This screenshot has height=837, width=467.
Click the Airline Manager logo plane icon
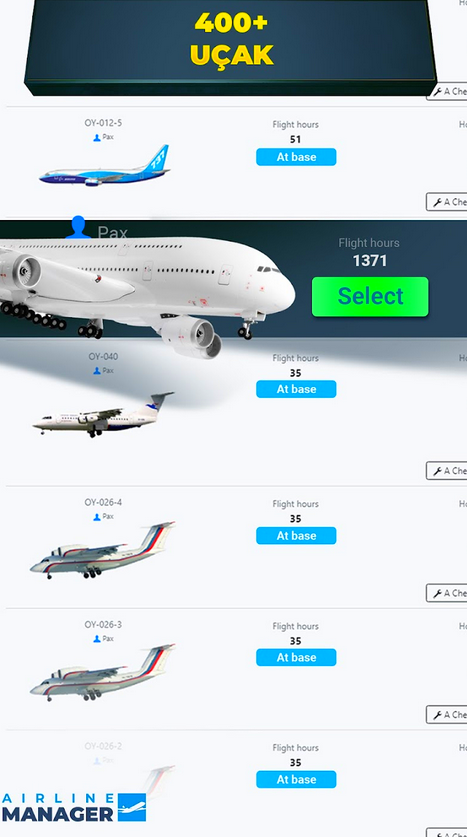click(131, 807)
